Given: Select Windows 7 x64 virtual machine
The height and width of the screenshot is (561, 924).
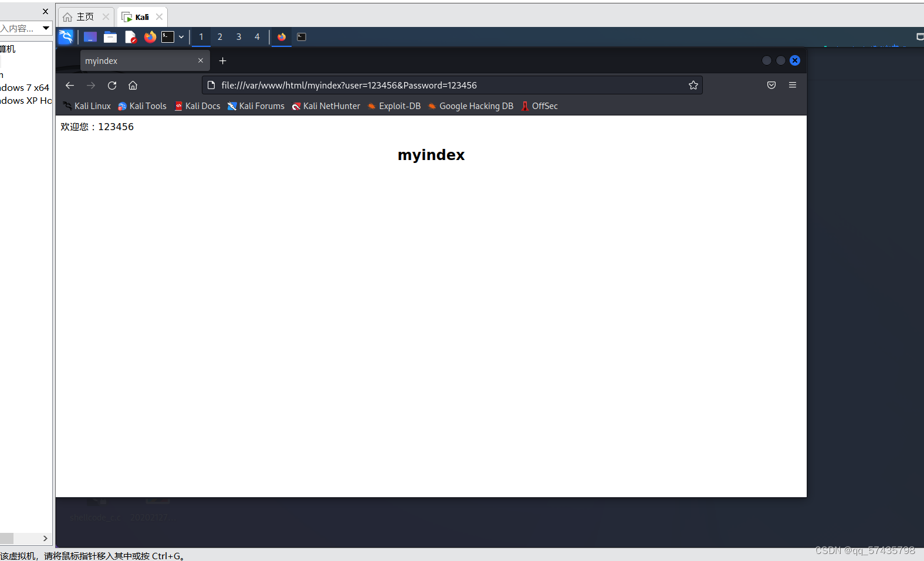Looking at the screenshot, I should pos(25,88).
